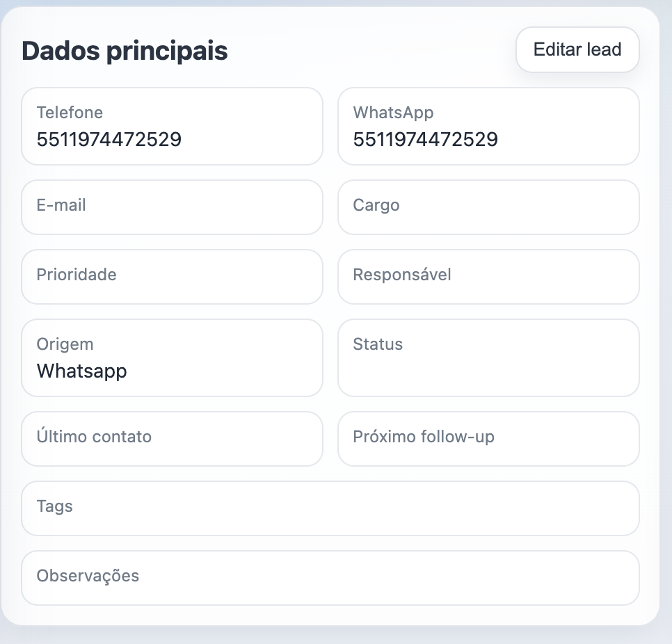The height and width of the screenshot is (644, 672).
Task: Select the phone number under Telefone
Action: pyautogui.click(x=109, y=140)
